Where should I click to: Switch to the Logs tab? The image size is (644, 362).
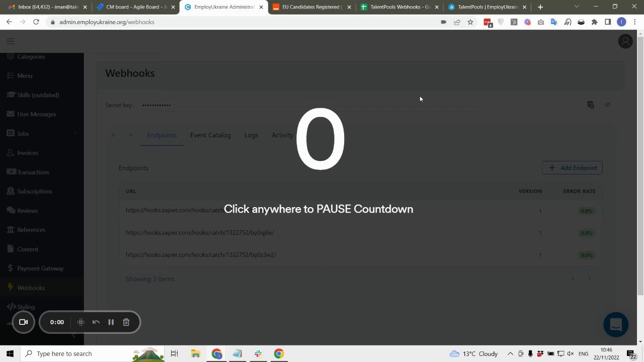tap(251, 135)
